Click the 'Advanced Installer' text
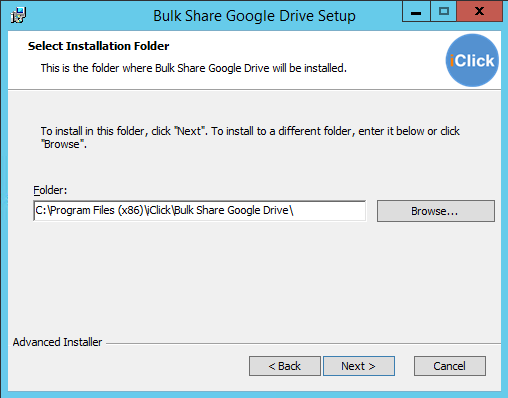The height and width of the screenshot is (398, 508). tap(57, 342)
